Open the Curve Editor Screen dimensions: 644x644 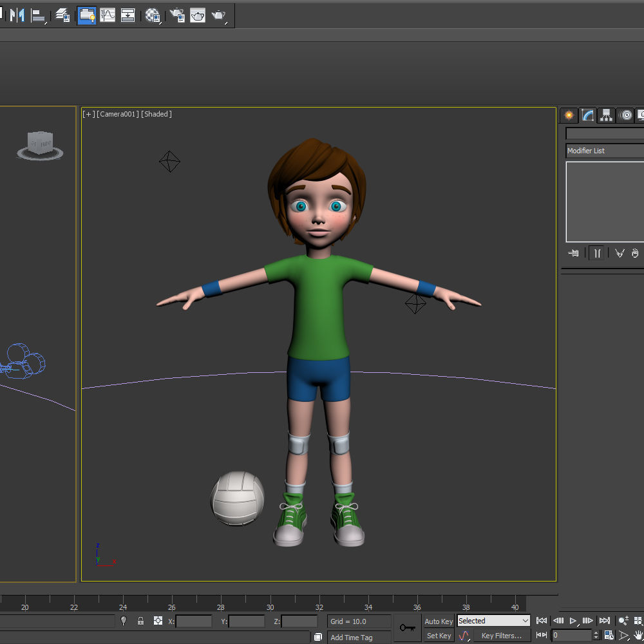(108, 15)
